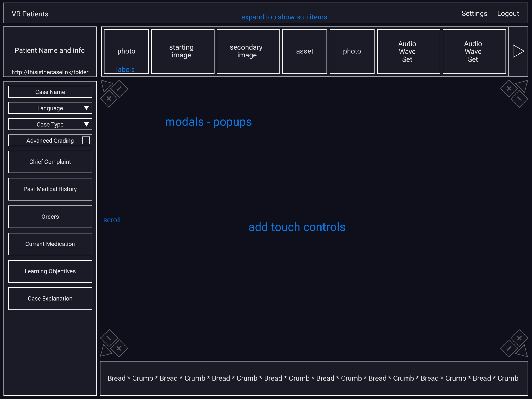Click Logout in the top bar
The height and width of the screenshot is (399, 532).
tap(508, 13)
